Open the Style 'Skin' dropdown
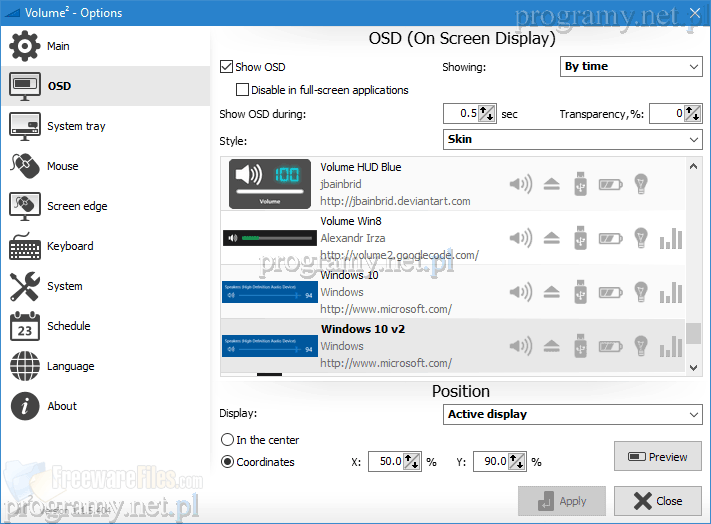Viewport: 711px width, 524px height. [572, 140]
